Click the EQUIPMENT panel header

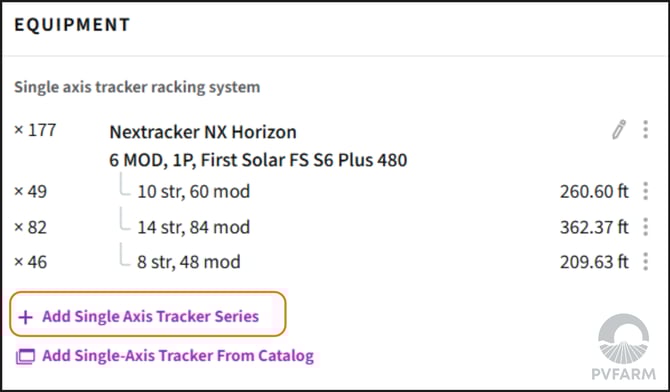tap(72, 25)
